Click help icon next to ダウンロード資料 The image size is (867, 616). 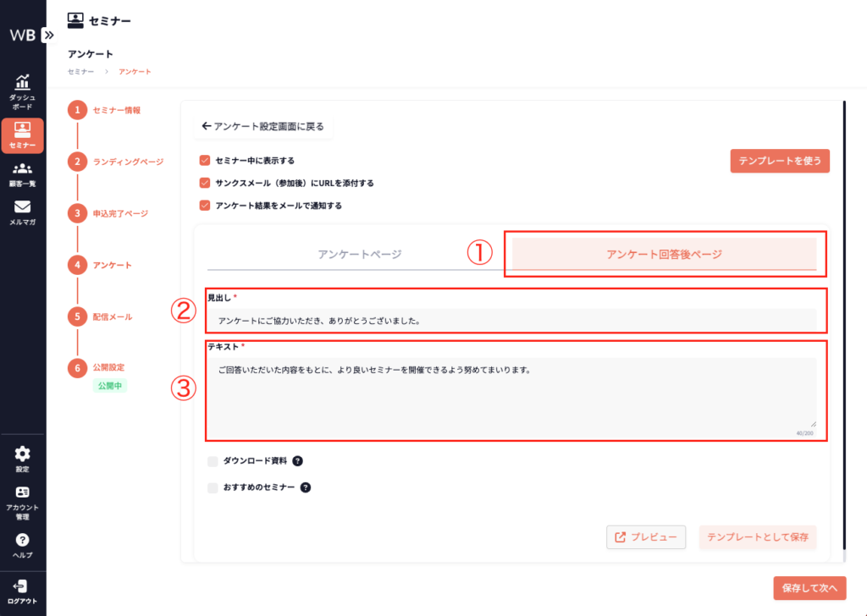tap(298, 461)
